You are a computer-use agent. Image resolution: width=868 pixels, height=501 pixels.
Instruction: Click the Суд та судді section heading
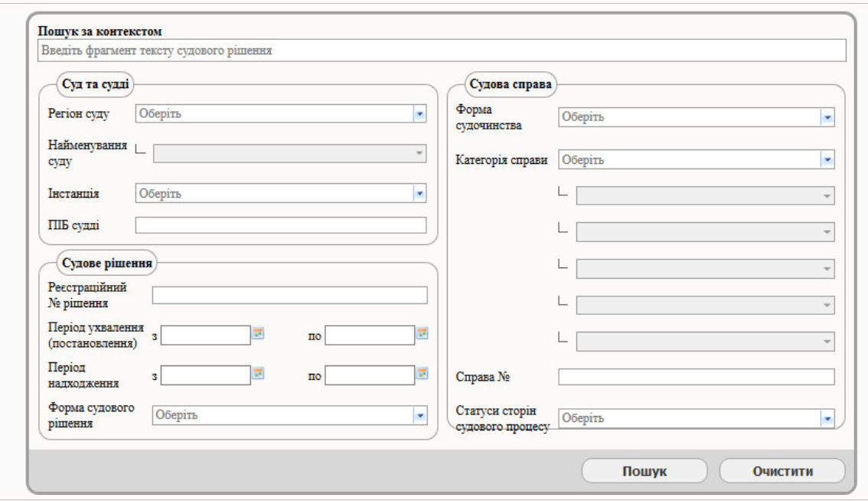point(95,84)
